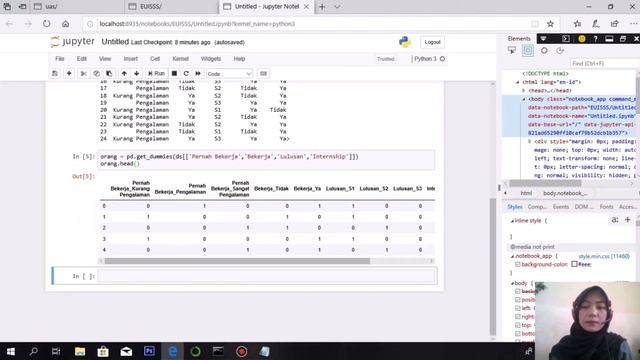Open Mail app from taskbar
Image resolution: width=640 pixels, height=360 pixels.
coord(126,351)
